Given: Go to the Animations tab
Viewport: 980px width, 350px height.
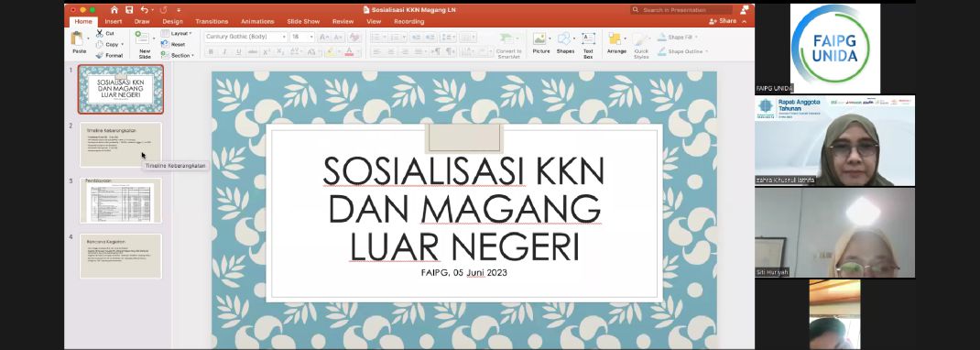Looking at the screenshot, I should pyautogui.click(x=257, y=21).
